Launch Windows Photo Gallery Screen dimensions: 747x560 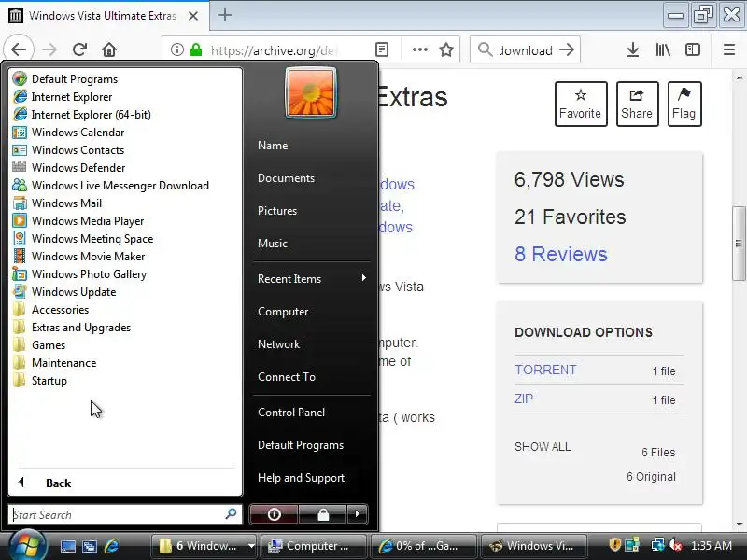coord(89,274)
